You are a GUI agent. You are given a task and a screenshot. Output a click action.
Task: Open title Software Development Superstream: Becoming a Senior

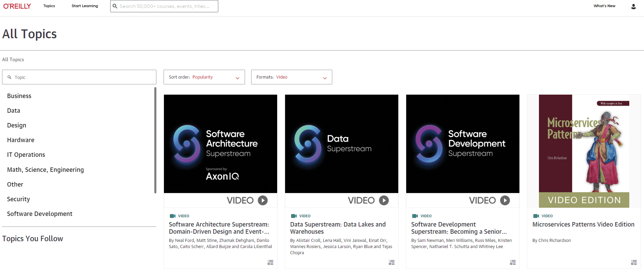(x=459, y=228)
